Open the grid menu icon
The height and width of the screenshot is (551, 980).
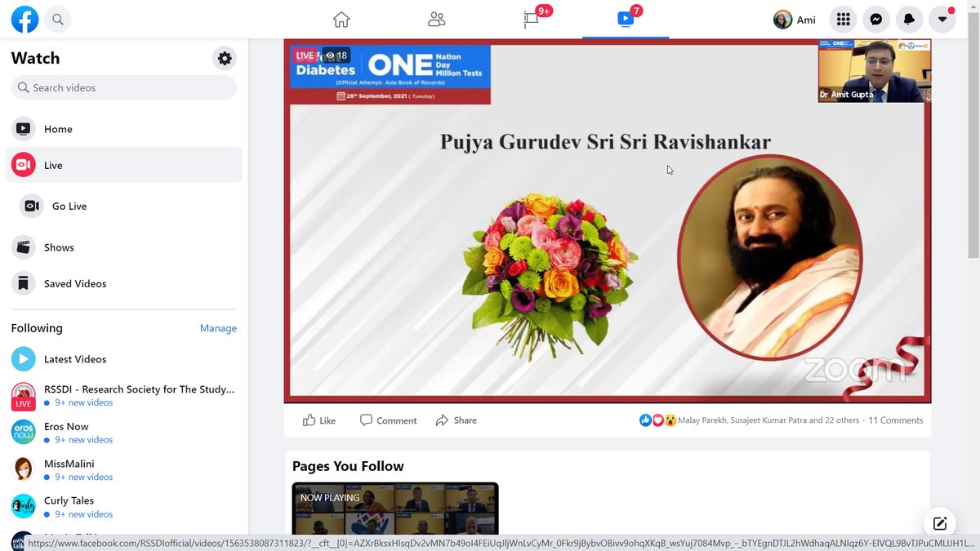pos(843,20)
